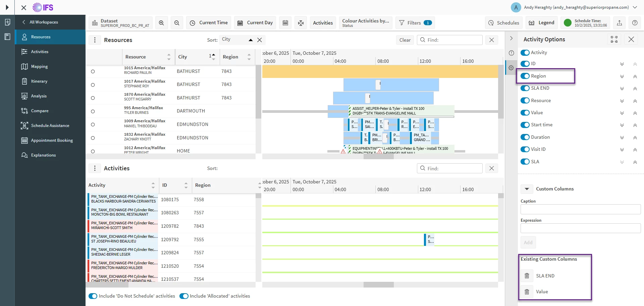
Task: Go to Appointment Booking workspace
Action: (52, 140)
